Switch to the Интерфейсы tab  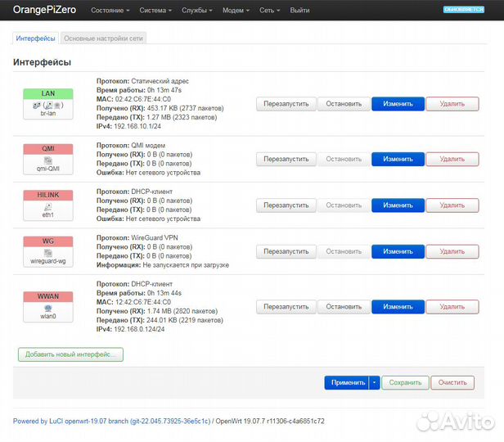point(36,38)
